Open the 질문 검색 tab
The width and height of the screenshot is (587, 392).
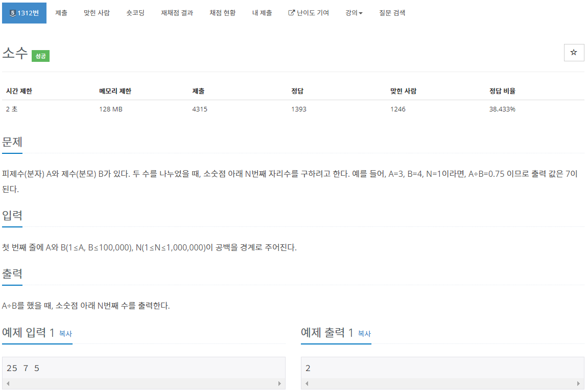(392, 13)
